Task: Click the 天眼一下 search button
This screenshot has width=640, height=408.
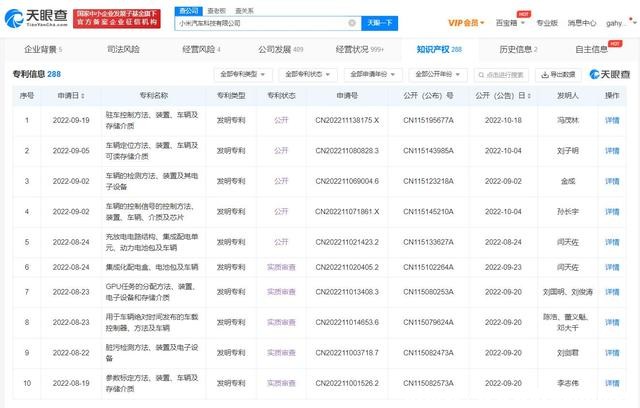Action: [x=380, y=23]
